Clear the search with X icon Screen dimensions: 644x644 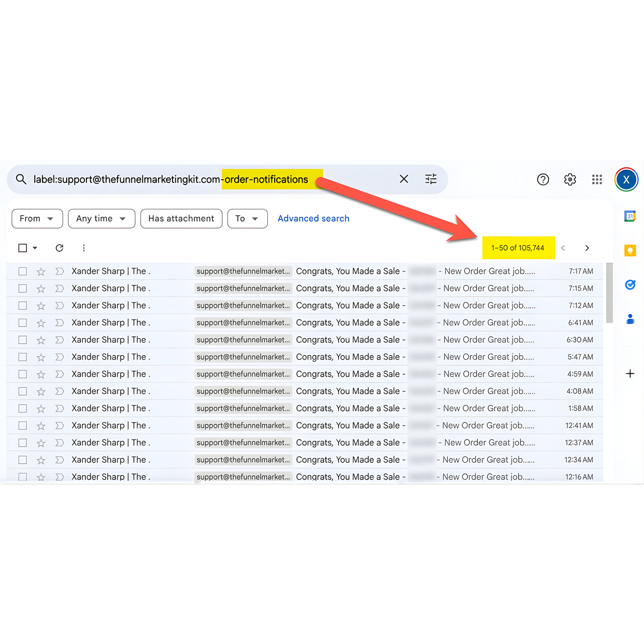click(x=404, y=179)
